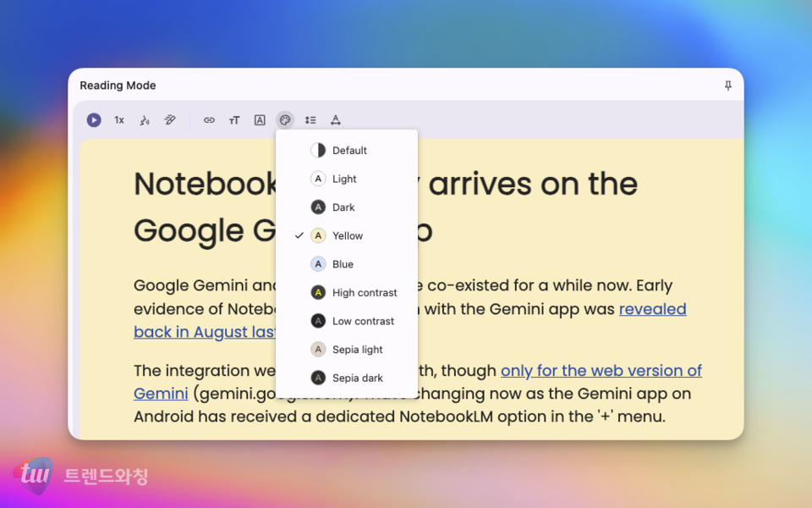Pin the Reading Mode side panel
The image size is (812, 508).
tap(727, 86)
